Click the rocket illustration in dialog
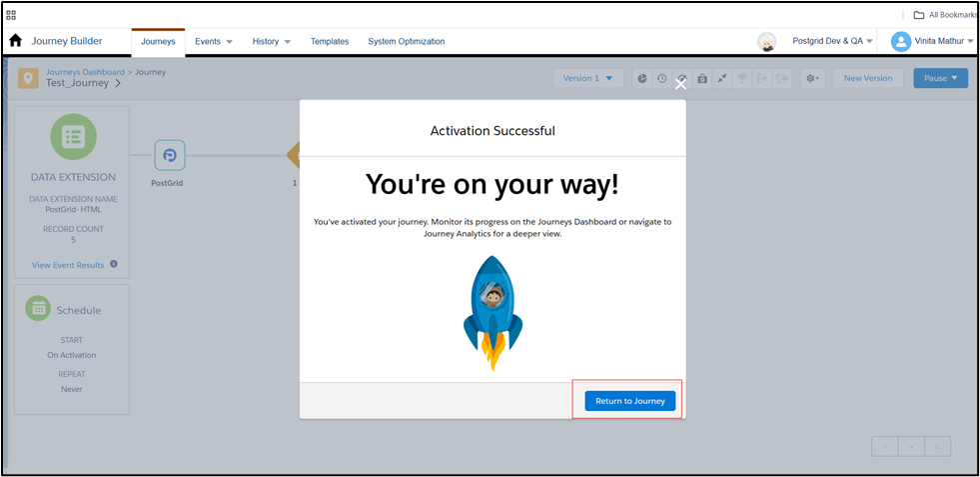980x477 pixels. pyautogui.click(x=492, y=312)
